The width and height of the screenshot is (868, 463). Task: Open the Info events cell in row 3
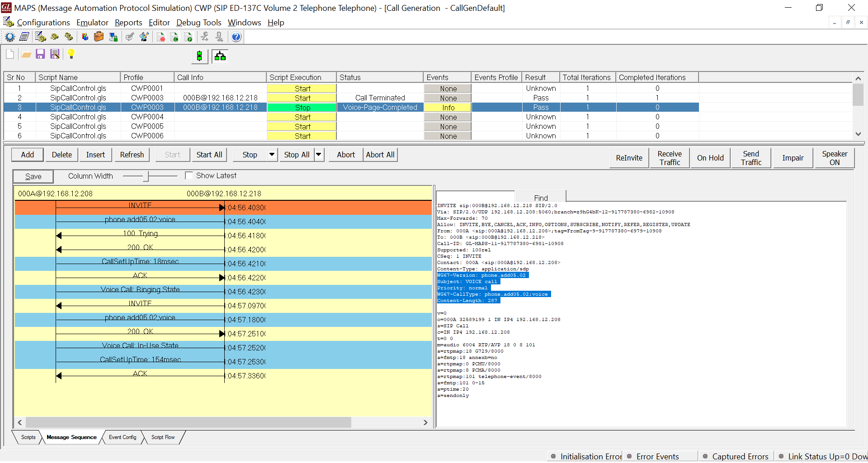click(x=448, y=108)
